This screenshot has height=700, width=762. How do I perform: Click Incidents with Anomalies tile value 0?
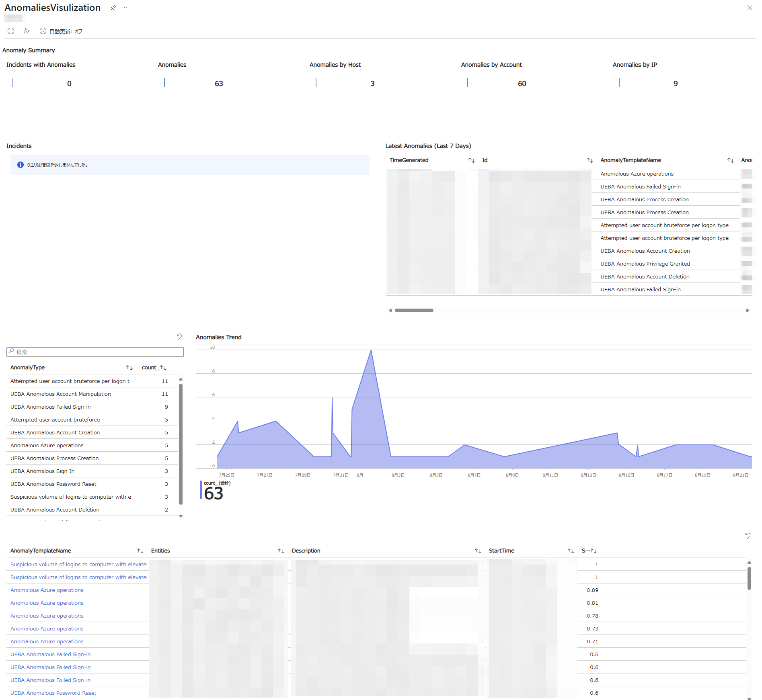69,84
